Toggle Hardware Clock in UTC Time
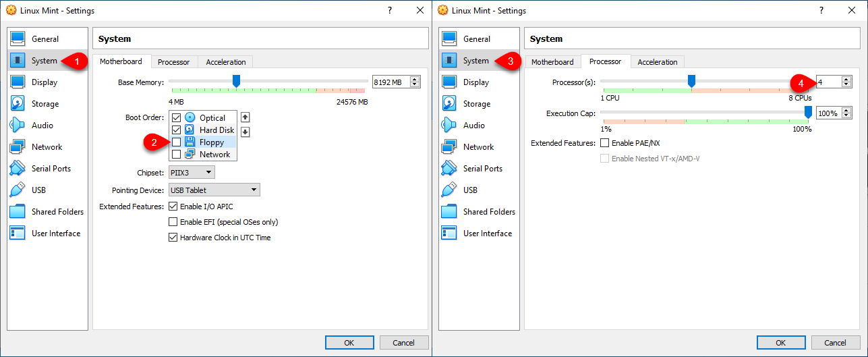Screen dimensions: 868x357 [x=173, y=238]
